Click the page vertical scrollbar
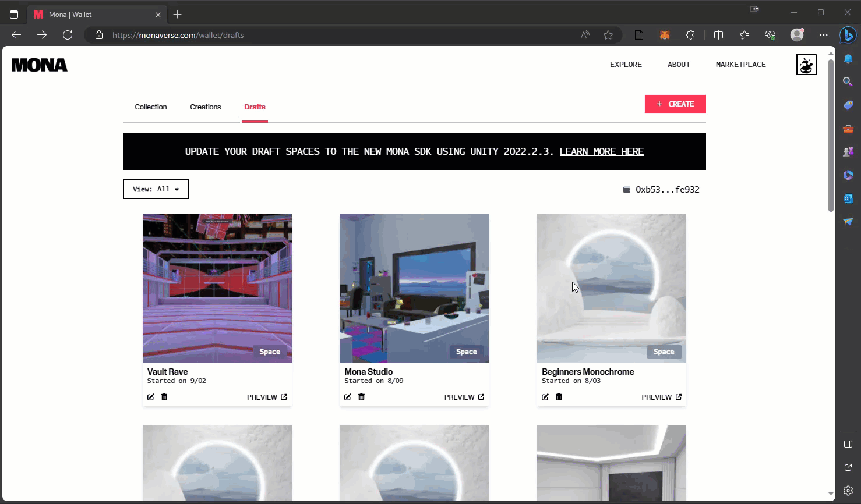Image resolution: width=861 pixels, height=504 pixels. click(831, 135)
